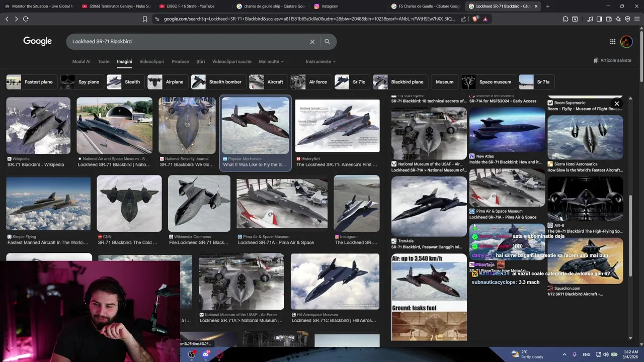Bookmark this page via the bookmark icon
This screenshot has width=644, height=362.
[145, 19]
